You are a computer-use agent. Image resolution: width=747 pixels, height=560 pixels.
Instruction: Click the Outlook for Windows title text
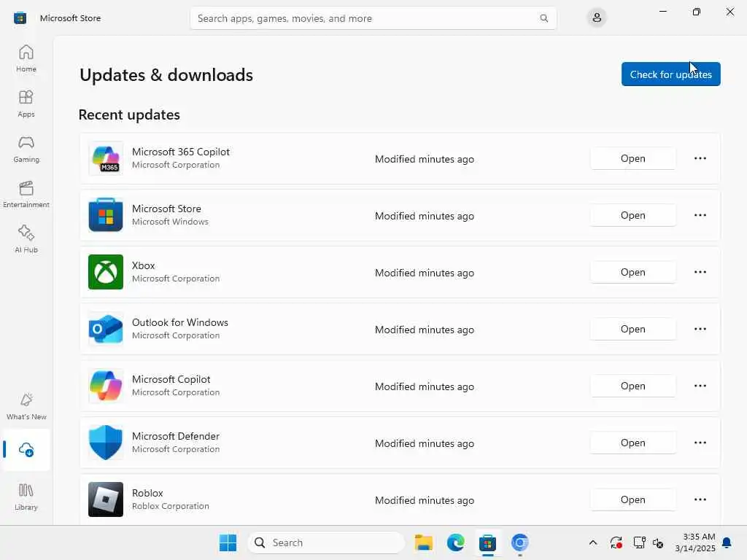point(180,322)
